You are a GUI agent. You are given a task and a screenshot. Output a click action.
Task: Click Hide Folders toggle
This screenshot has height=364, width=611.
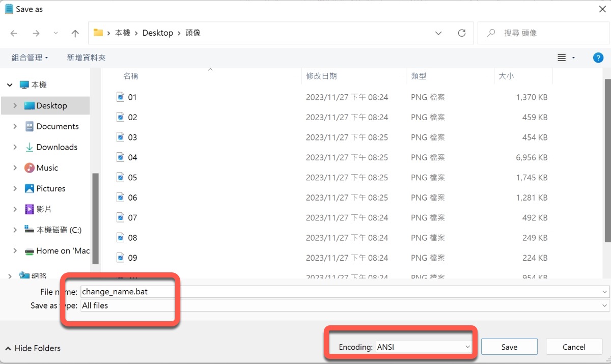(33, 348)
